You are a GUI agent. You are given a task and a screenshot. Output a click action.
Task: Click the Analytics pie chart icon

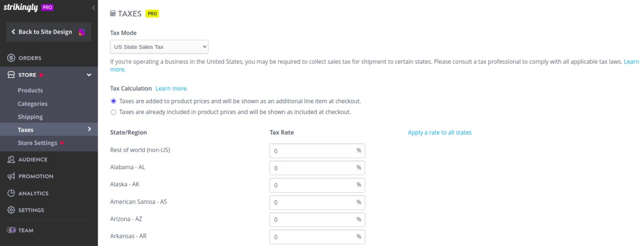click(11, 193)
